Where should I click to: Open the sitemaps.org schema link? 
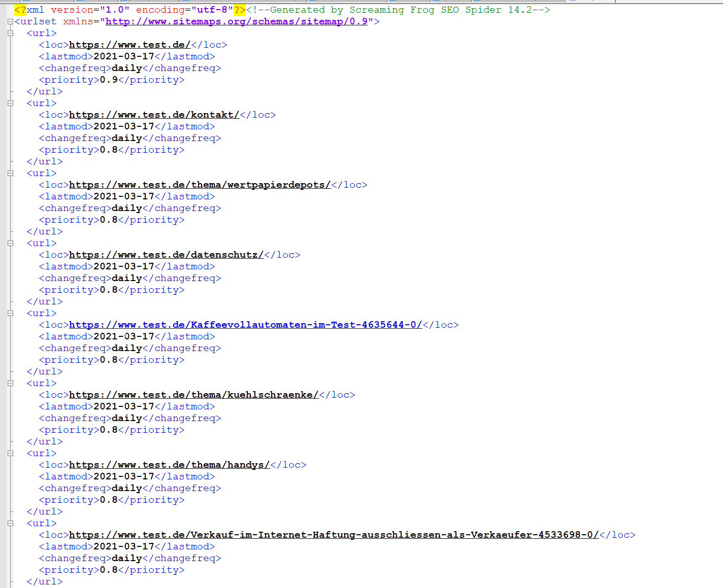(x=236, y=21)
